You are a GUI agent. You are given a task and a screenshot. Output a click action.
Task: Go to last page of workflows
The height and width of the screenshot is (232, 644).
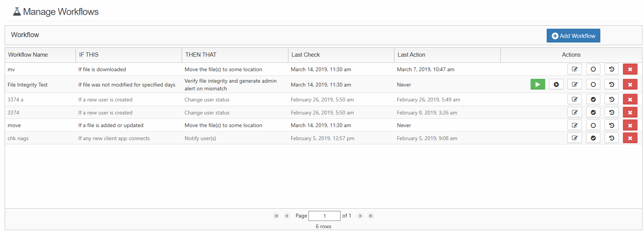370,216
